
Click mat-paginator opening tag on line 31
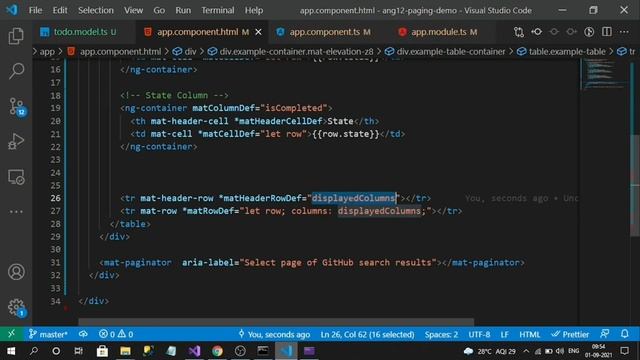pyautogui.click(x=136, y=262)
